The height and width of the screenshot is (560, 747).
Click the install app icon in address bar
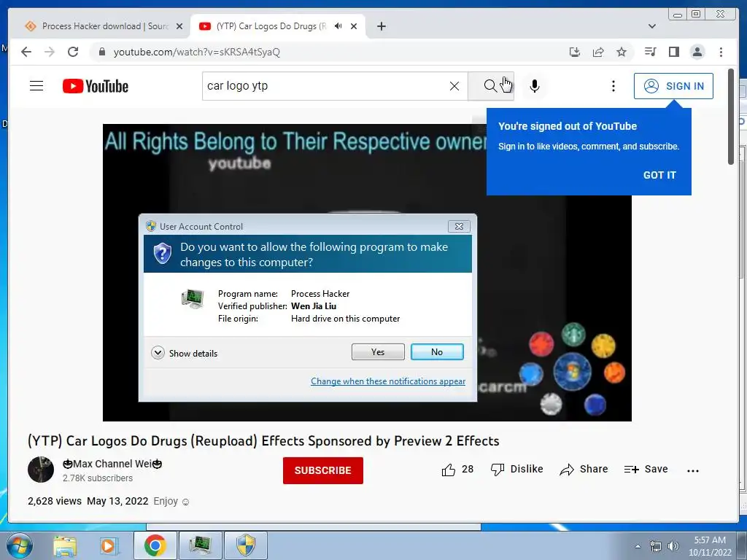[575, 52]
